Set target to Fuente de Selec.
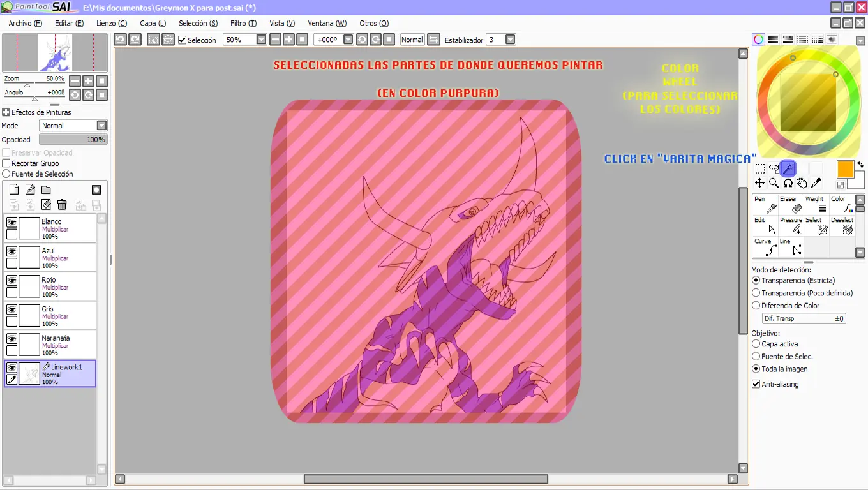The width and height of the screenshot is (868, 490). [756, 357]
